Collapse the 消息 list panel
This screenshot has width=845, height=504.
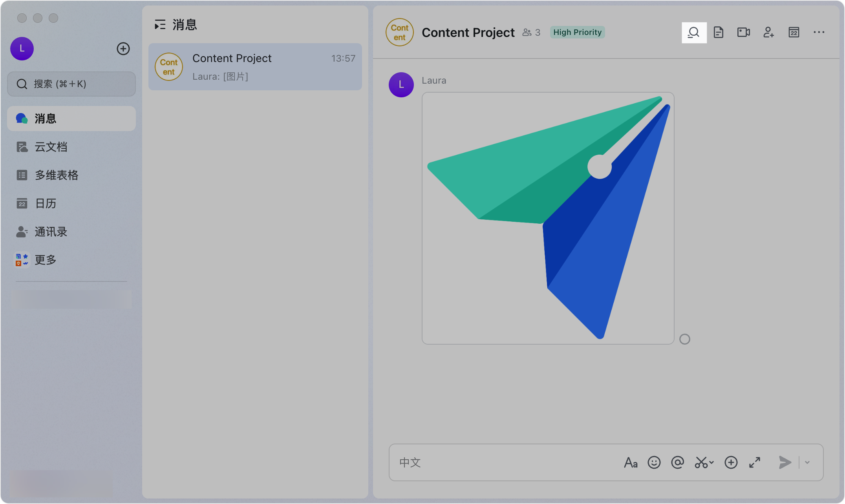[160, 25]
